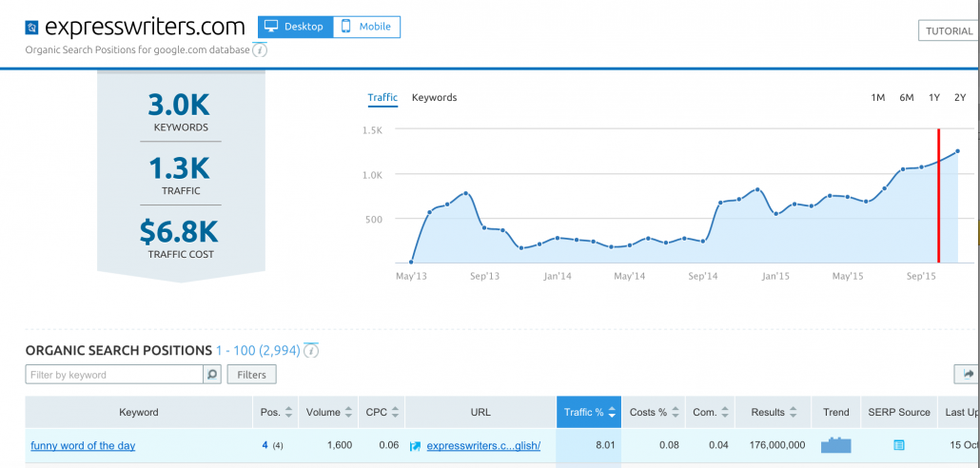Click external link icon before expresswriters URL

(x=415, y=446)
